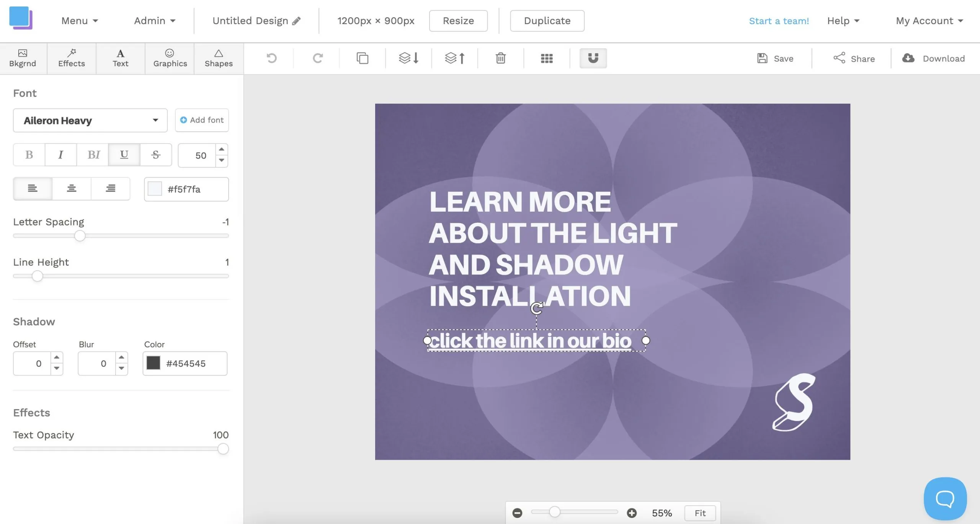The height and width of the screenshot is (524, 980).
Task: Toggle magnet snapping
Action: coord(593,58)
